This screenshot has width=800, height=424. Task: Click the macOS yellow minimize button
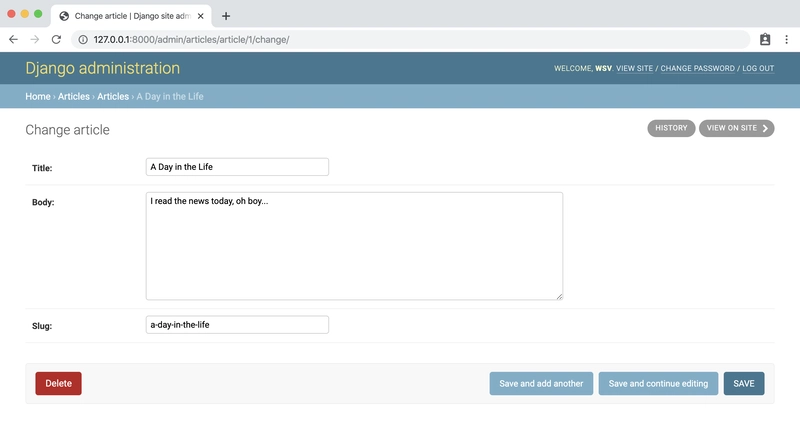24,14
